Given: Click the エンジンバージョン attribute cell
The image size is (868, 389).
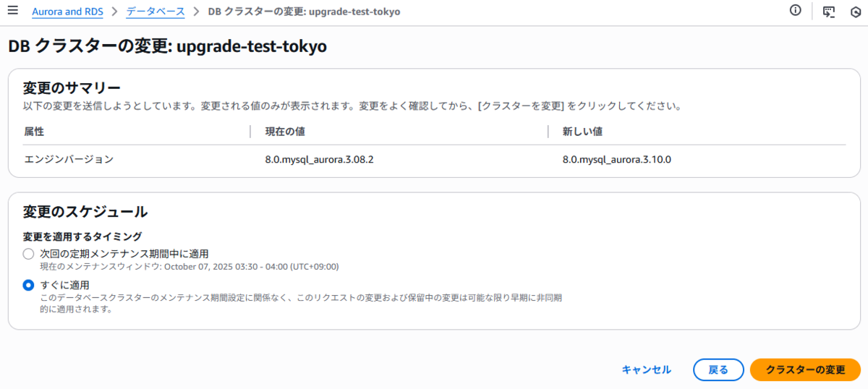Looking at the screenshot, I should (x=69, y=159).
